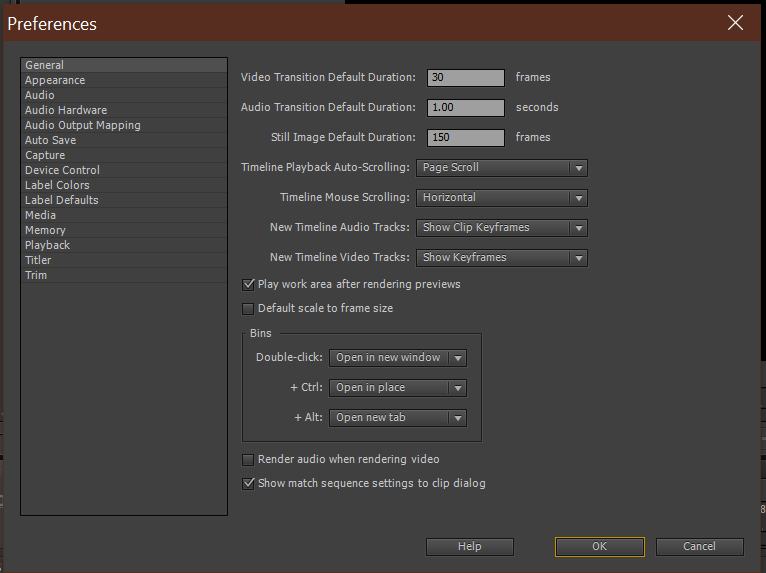The width and height of the screenshot is (766, 573).
Task: Open the Timeline Playback Auto-Scrolling dropdown
Action: coord(502,168)
